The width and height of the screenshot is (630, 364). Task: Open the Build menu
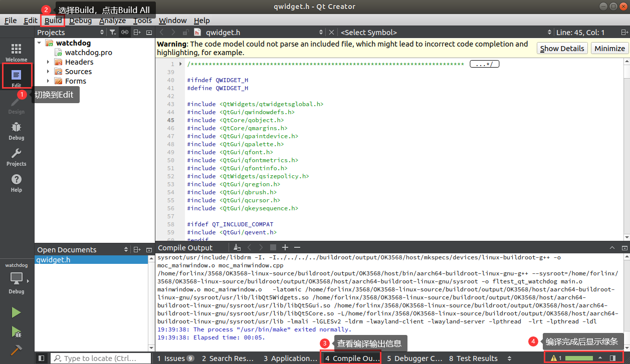(x=53, y=21)
